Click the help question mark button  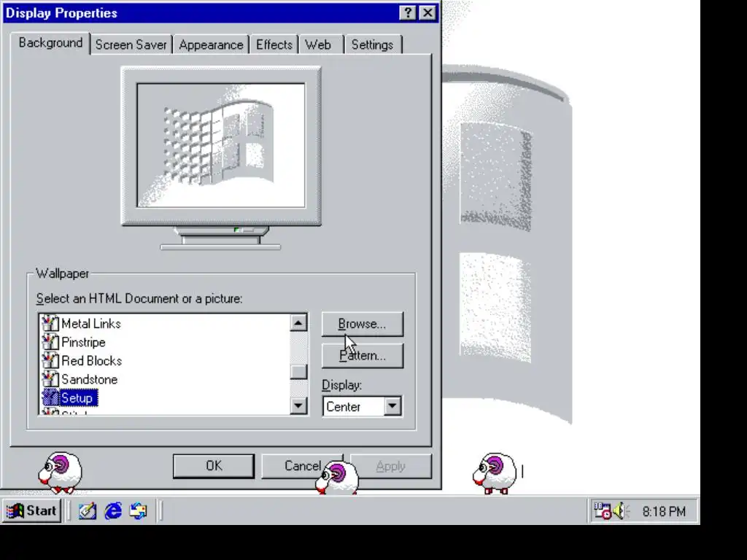click(407, 13)
